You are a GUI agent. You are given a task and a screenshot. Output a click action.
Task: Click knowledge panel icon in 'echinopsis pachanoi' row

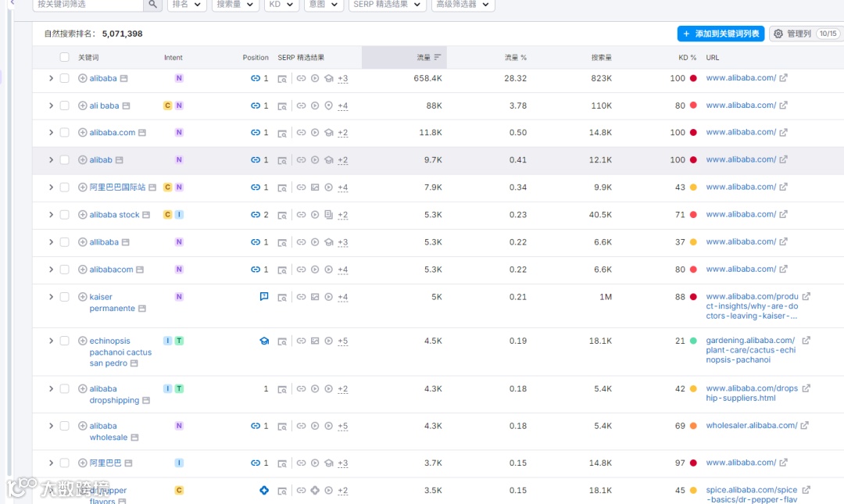pyautogui.click(x=264, y=341)
